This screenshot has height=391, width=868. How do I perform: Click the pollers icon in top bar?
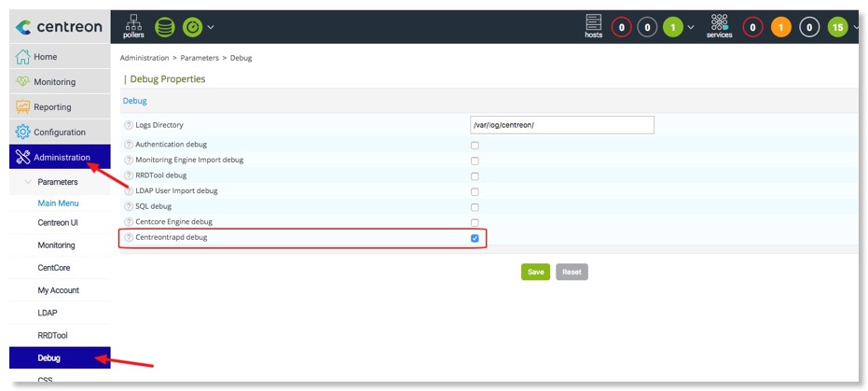pos(133,27)
